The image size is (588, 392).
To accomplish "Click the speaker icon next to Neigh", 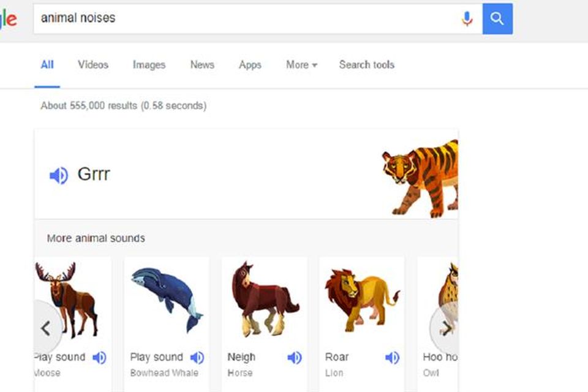I will 295,357.
